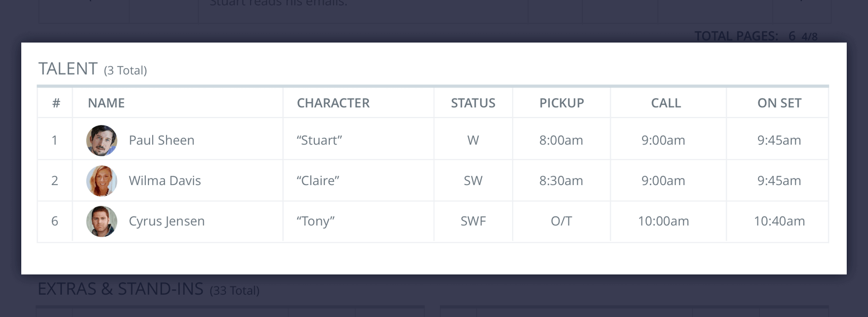Viewport: 868px width, 317px height.
Task: Open Cyrus Jensen's profile avatar
Action: [101, 221]
